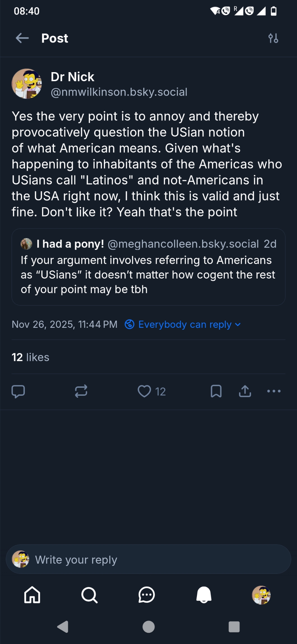View the list of 12 likes
This screenshot has width=297, height=644.
(31, 357)
